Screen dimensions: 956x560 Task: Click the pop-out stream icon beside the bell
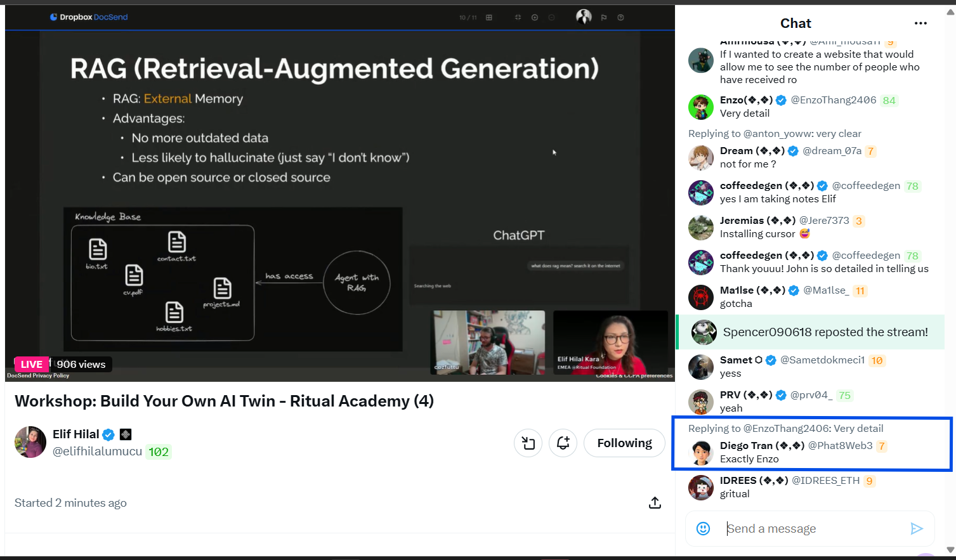[528, 443]
